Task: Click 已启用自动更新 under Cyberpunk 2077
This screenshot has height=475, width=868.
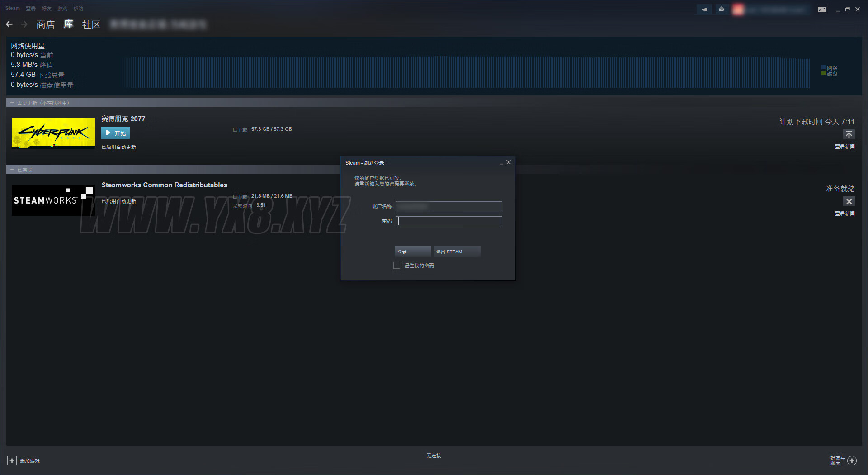Action: (119, 147)
